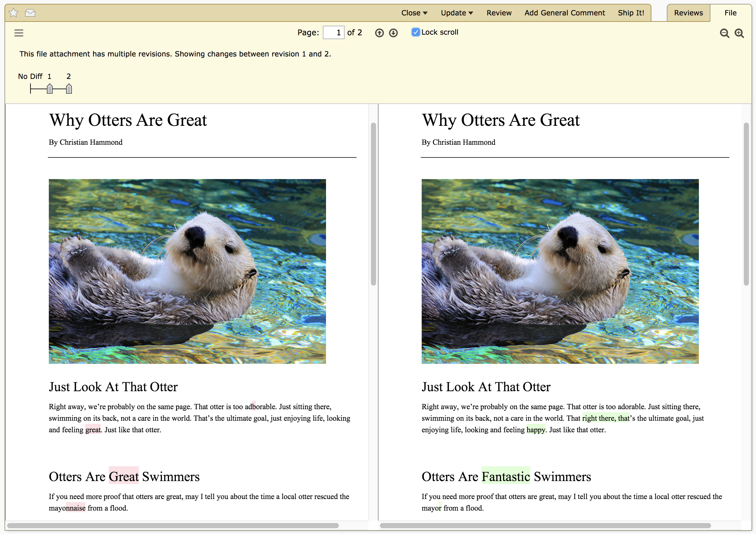This screenshot has height=534, width=756.
Task: Click left 'Why Otters Are Great' title
Action: 128,120
